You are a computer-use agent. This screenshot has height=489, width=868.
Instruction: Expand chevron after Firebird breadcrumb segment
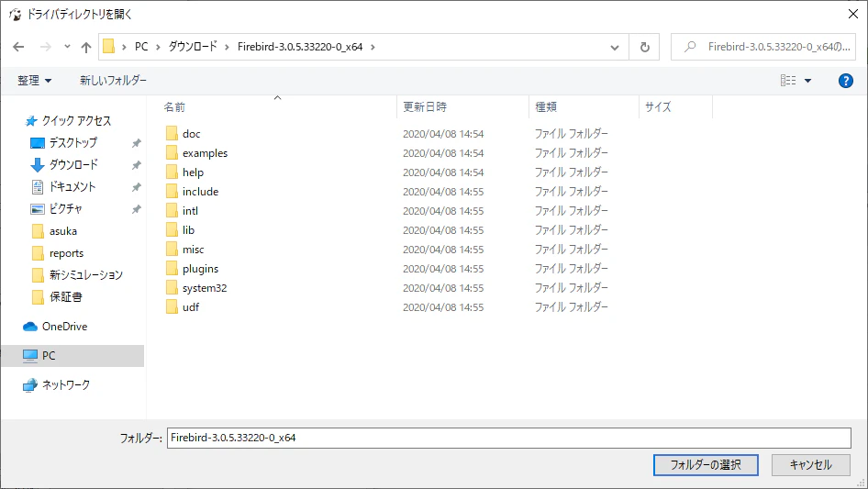[373, 47]
